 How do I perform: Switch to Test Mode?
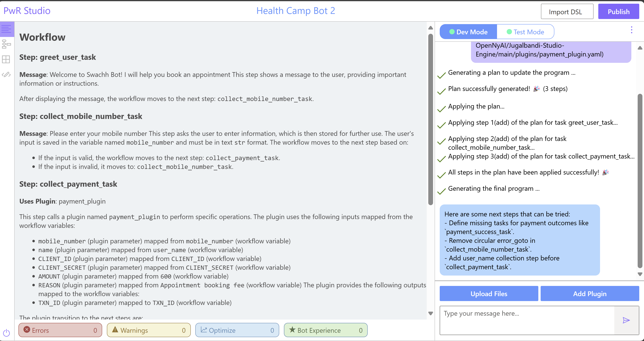525,32
